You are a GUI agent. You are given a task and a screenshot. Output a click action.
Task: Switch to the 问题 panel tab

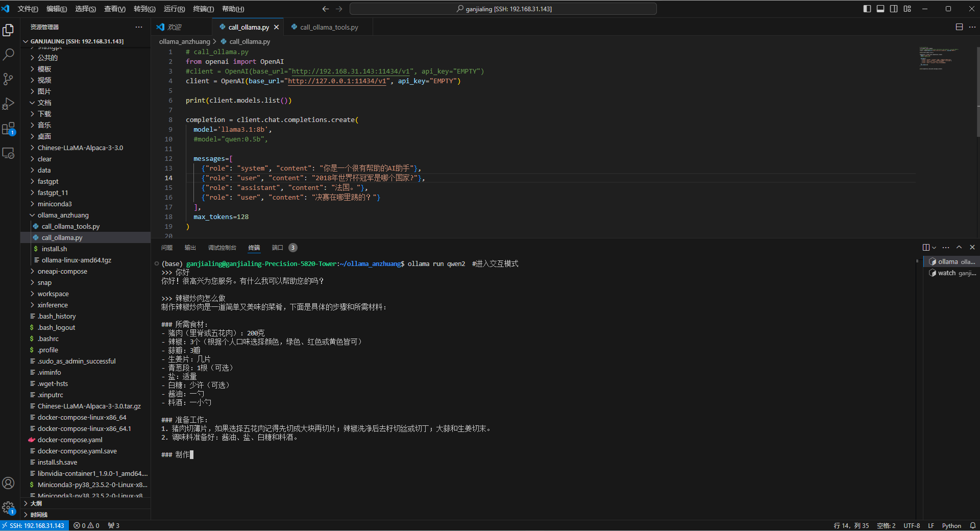167,248
